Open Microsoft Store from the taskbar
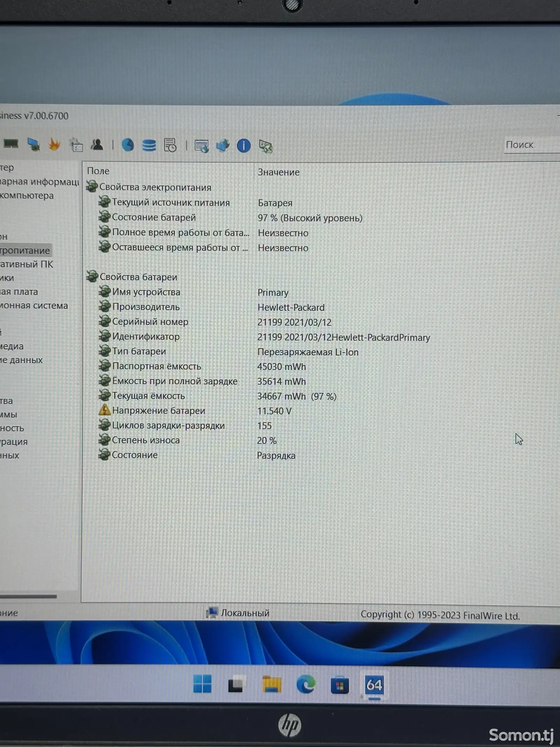Screen dimensions: 560x747 [339, 685]
